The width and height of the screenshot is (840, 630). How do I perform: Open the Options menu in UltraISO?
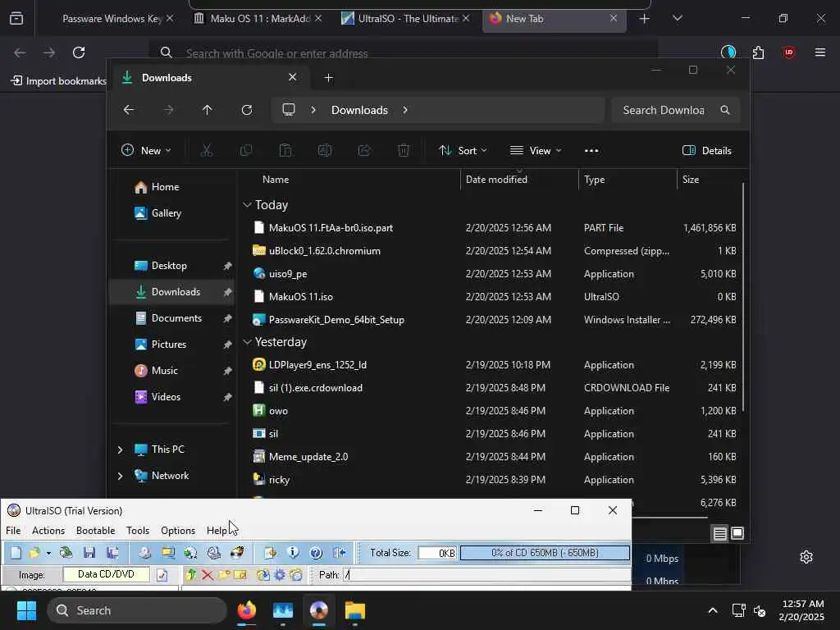pyautogui.click(x=178, y=531)
